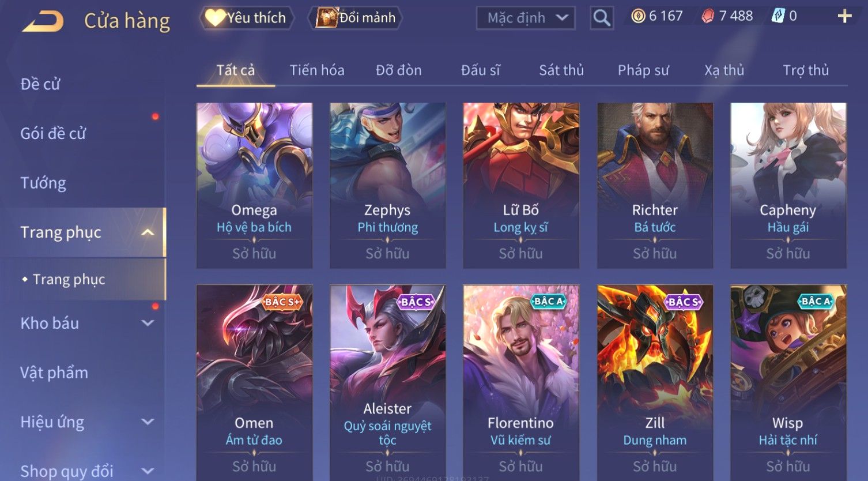Tap the plus icon to add currency
Viewport: 868px width, 481px height.
(x=844, y=16)
